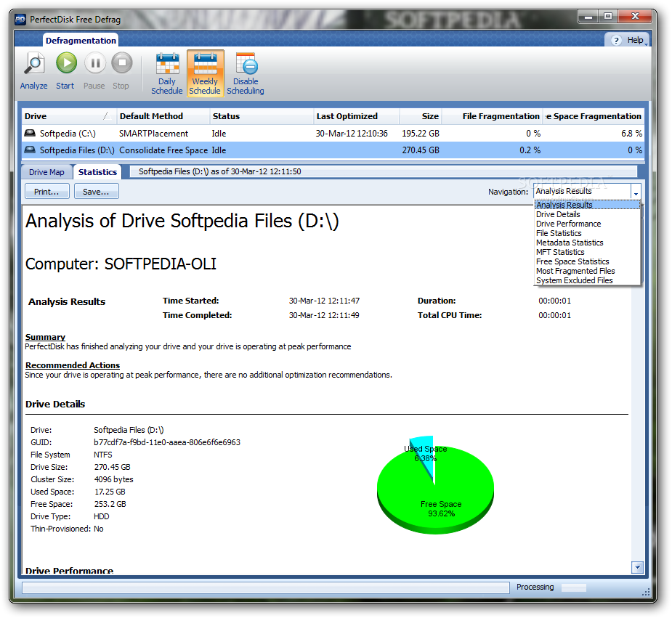
Task: Click the PerfectDisk app icon in title bar
Action: [20, 20]
